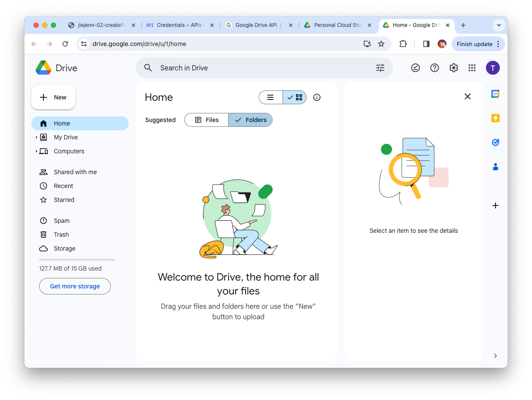This screenshot has height=400, width=532.
Task: Open Drive settings gear icon
Action: (x=454, y=68)
